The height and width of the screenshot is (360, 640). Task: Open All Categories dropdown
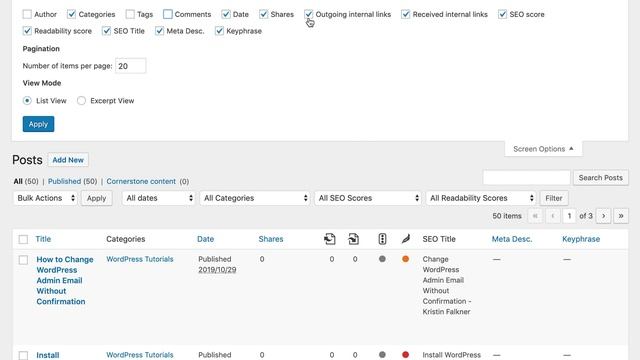point(255,198)
